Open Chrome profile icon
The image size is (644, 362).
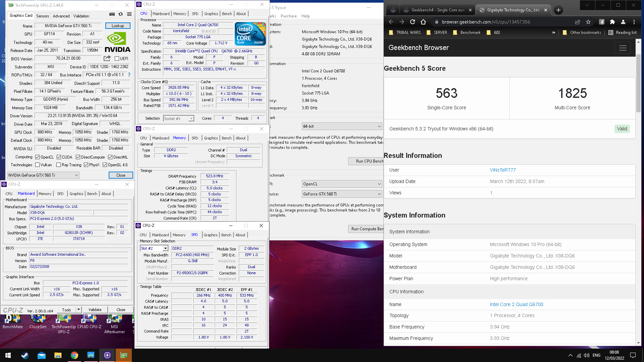coord(623,22)
